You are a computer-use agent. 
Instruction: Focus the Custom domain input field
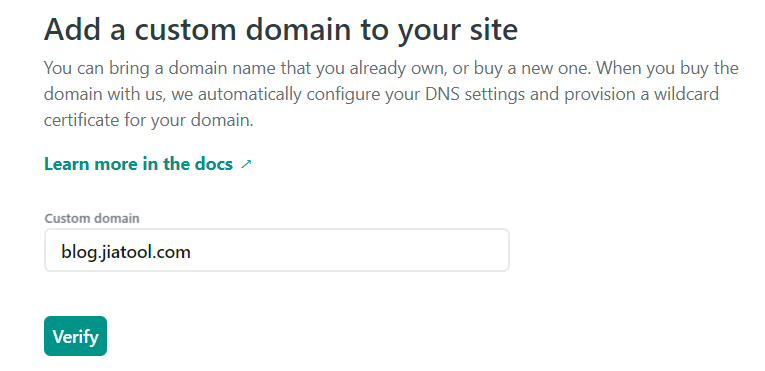pos(277,250)
